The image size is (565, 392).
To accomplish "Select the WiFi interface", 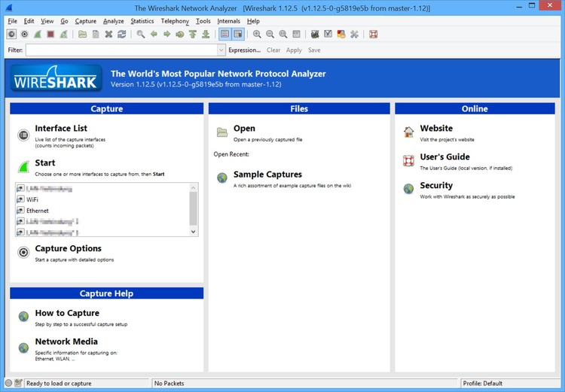I will (32, 199).
